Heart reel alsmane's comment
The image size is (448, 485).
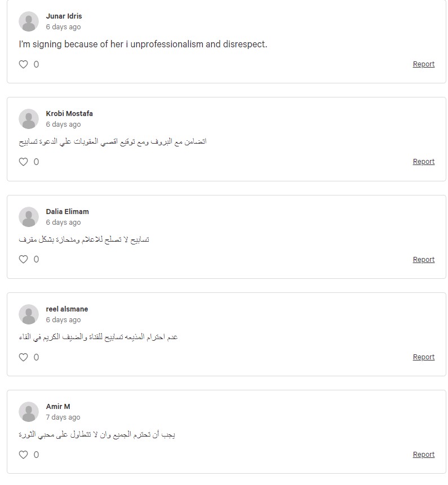tap(24, 357)
